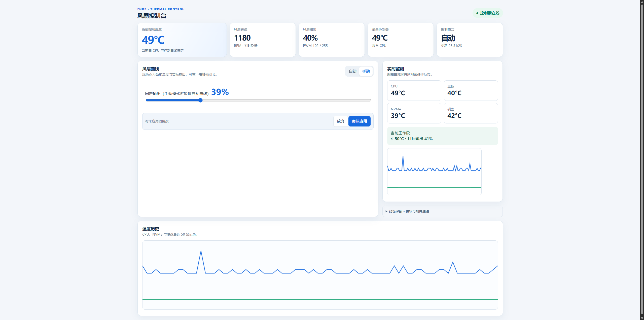Select the NVMe 39°C sensor tile
Viewport: 644px width, 320px height.
click(x=414, y=113)
